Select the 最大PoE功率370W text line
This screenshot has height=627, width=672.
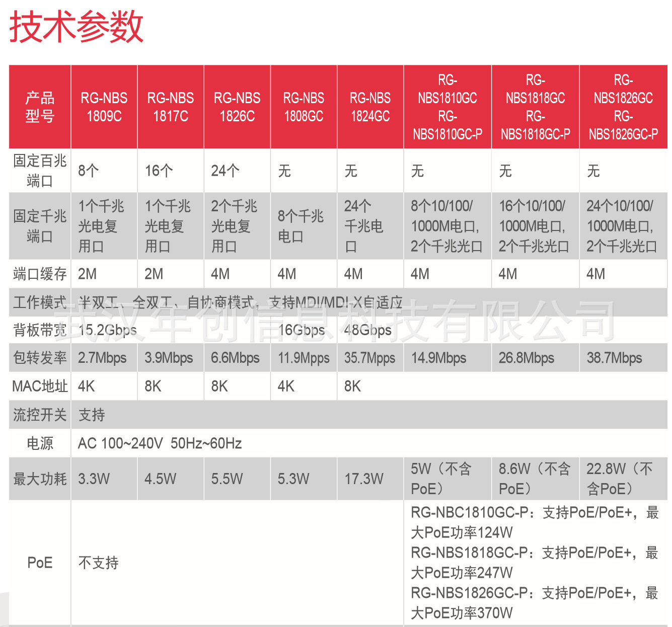coord(462,613)
